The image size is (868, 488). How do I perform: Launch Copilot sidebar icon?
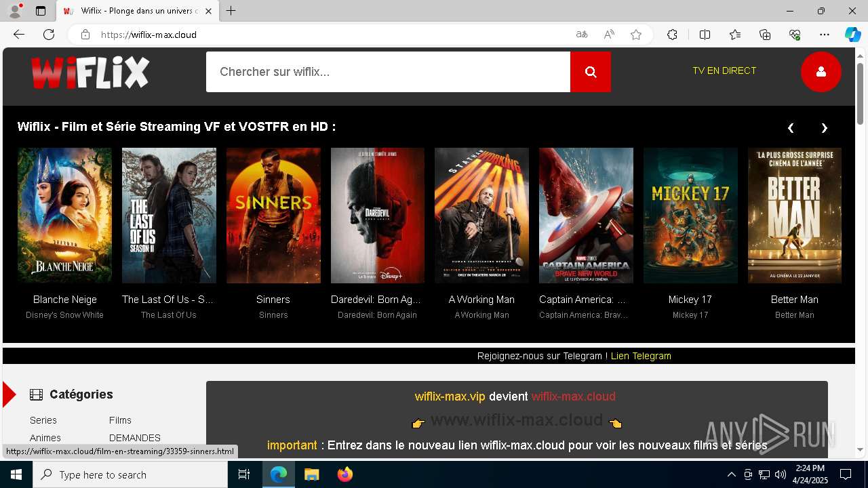click(x=853, y=35)
